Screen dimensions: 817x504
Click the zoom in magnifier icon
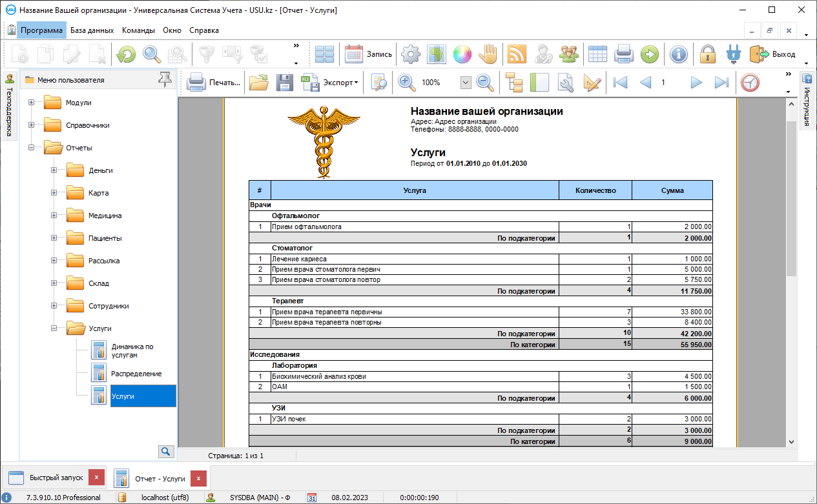[406, 83]
